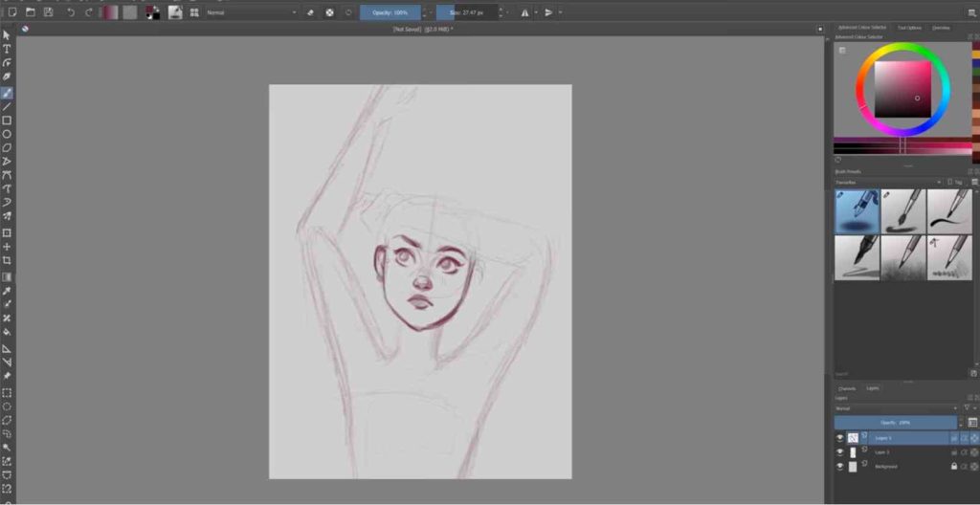Image resolution: width=980 pixels, height=505 pixels.
Task: Select the Fill bucket tool
Action: click(7, 332)
